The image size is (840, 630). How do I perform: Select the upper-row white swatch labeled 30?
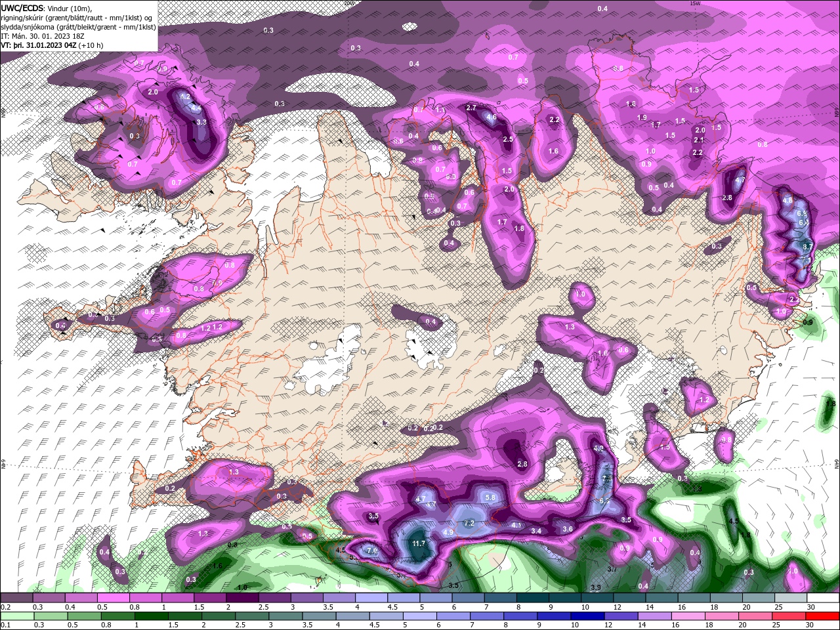coord(824,597)
